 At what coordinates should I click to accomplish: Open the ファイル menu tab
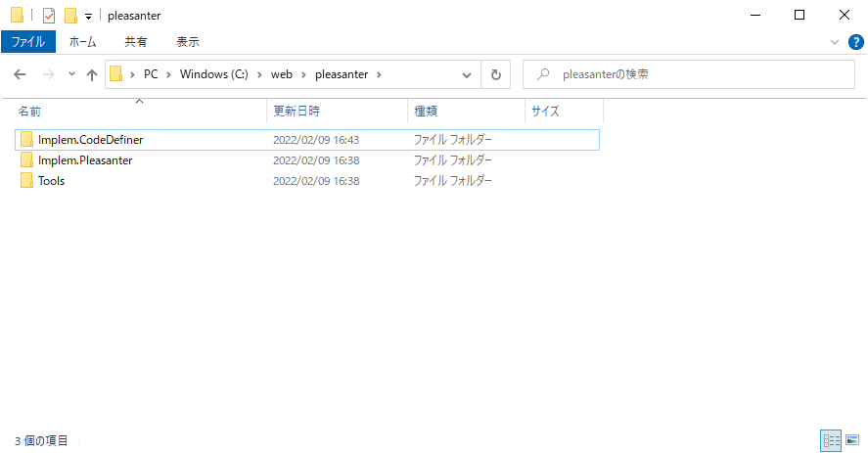(x=28, y=41)
